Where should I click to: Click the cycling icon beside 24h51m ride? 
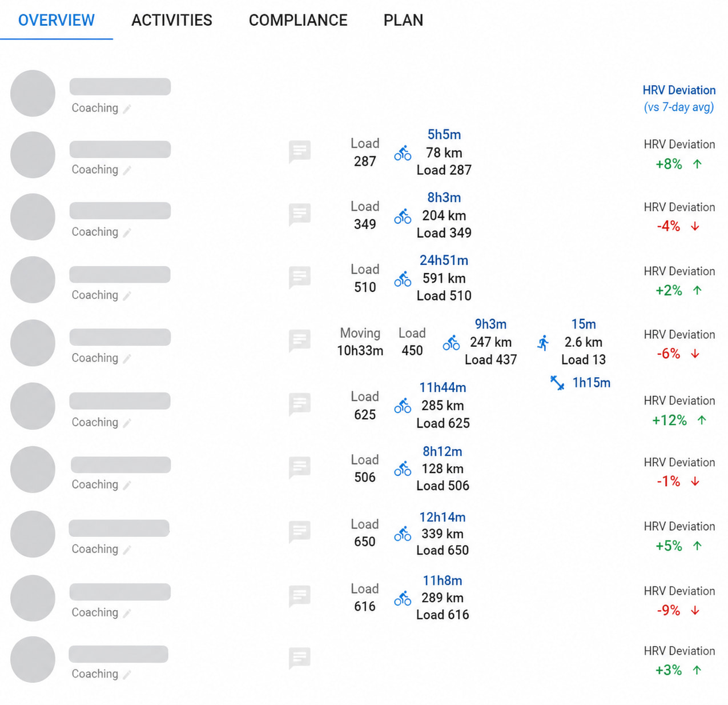point(403,278)
